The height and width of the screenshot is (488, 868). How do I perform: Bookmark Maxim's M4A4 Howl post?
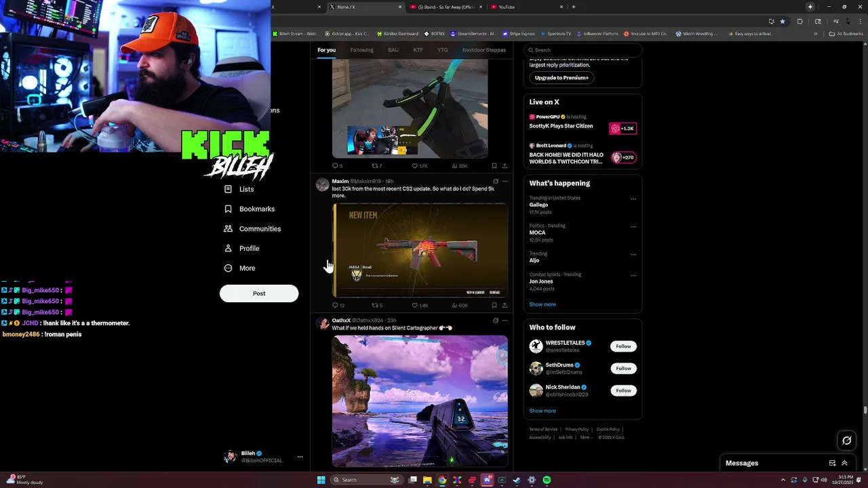pos(494,305)
